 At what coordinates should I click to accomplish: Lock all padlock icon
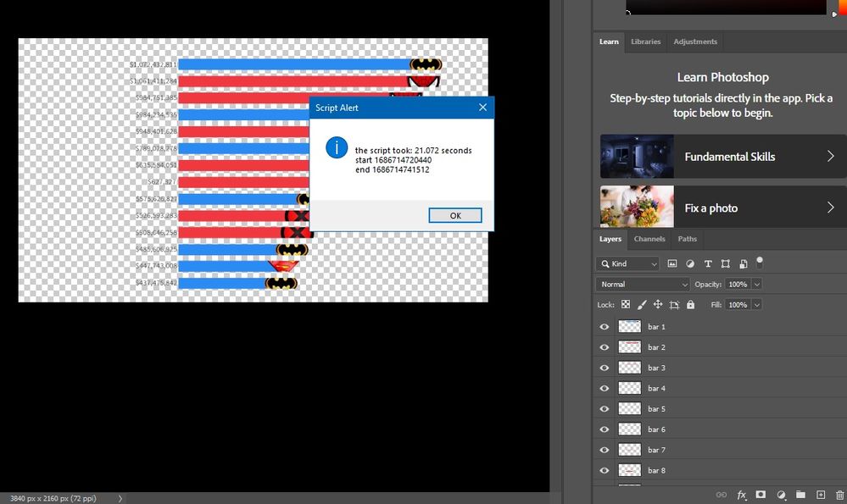click(690, 304)
